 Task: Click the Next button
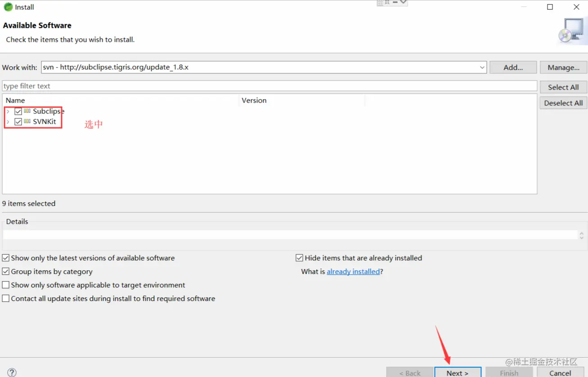[458, 372]
